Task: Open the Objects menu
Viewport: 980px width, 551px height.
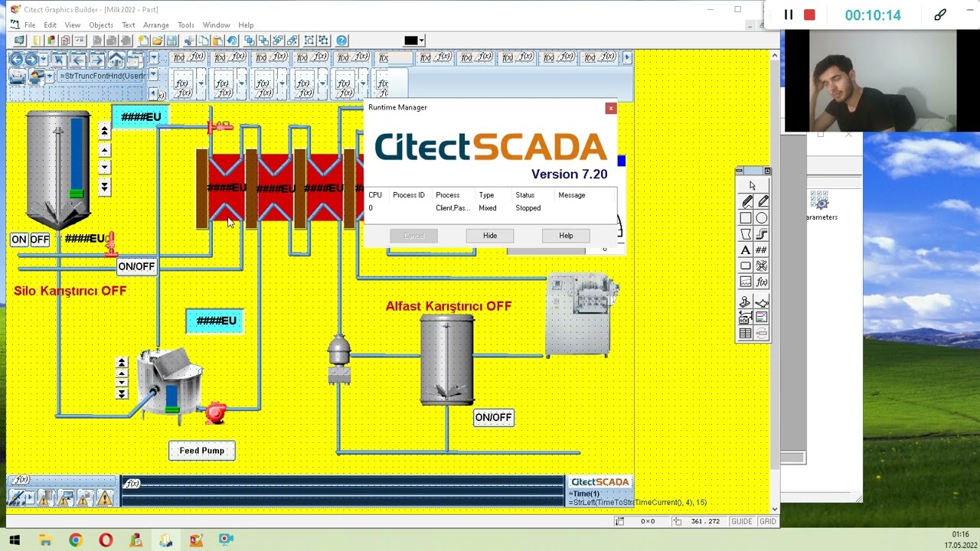Action: (101, 25)
